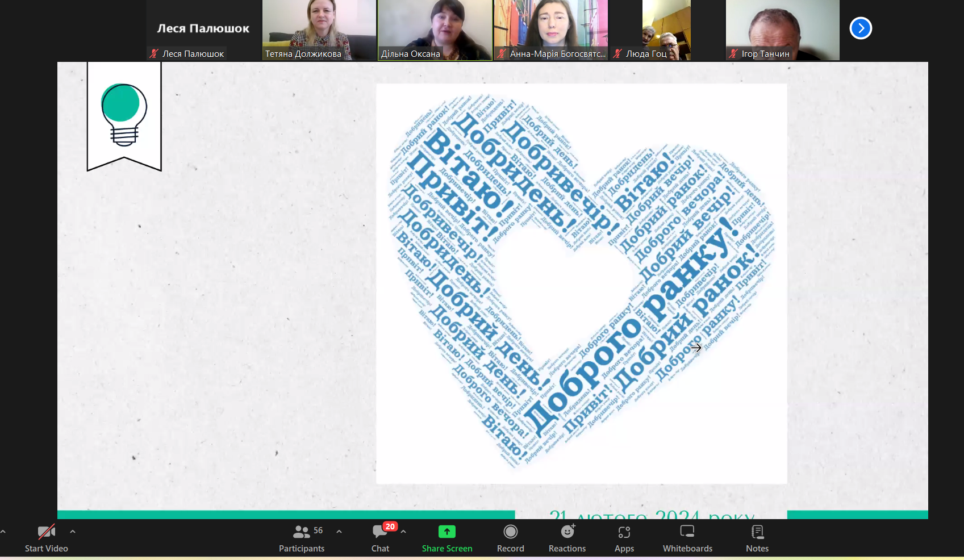964x560 pixels.
Task: Expand chat options arrow beside Chat
Action: (403, 532)
